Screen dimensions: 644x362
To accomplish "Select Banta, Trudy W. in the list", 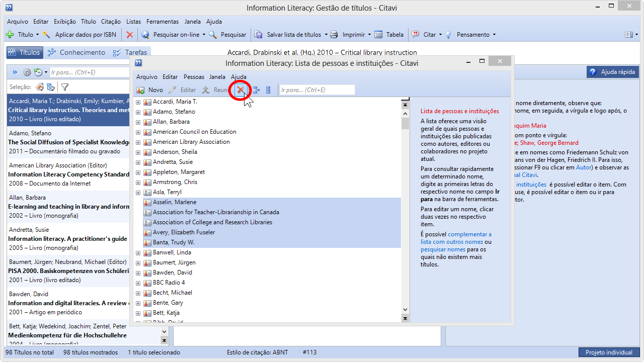I will tap(272, 242).
